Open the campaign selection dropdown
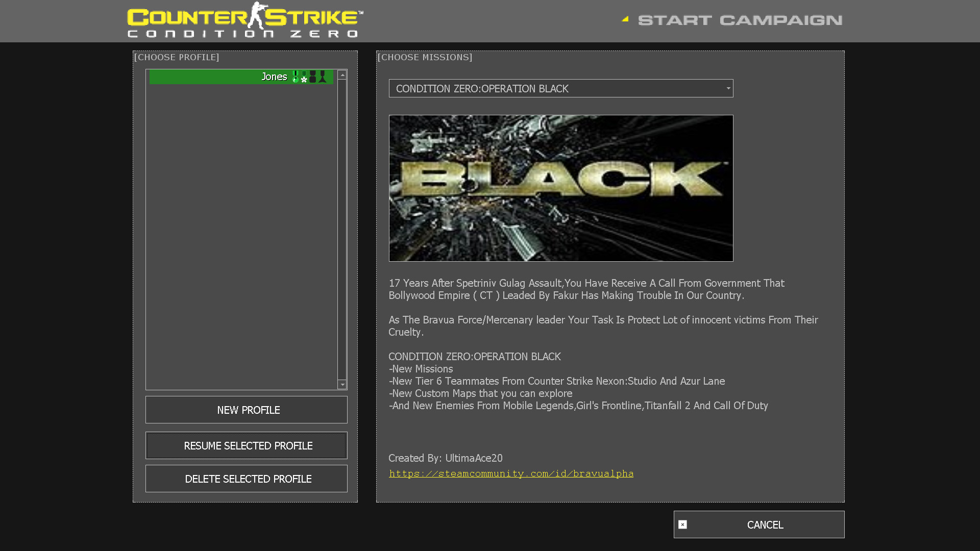This screenshot has width=980, height=551. click(561, 88)
